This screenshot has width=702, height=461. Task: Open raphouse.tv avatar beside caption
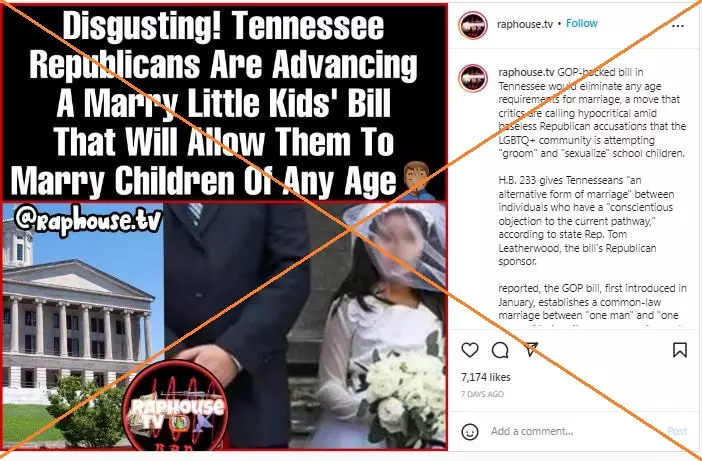[x=473, y=78]
